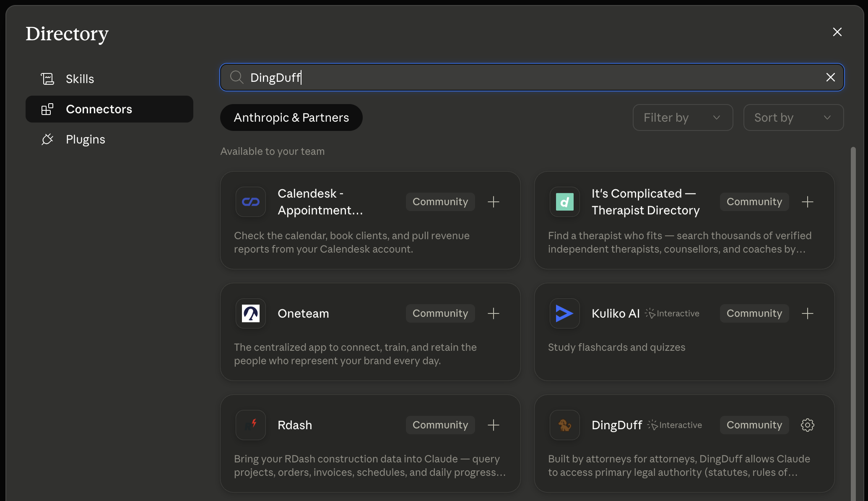Click the search magnifier icon
The image size is (868, 501).
point(236,77)
